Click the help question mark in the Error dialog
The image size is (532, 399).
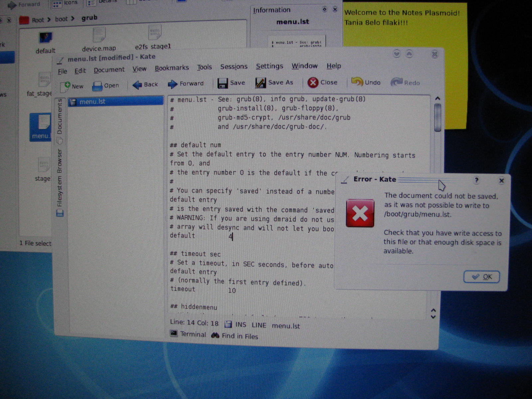click(476, 180)
